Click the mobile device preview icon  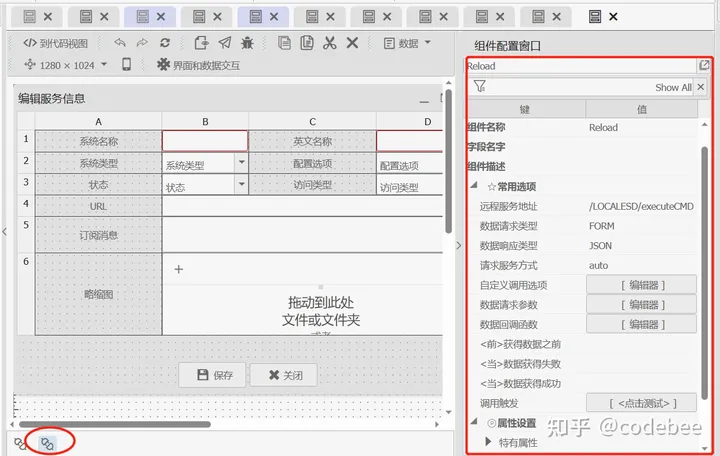point(127,64)
